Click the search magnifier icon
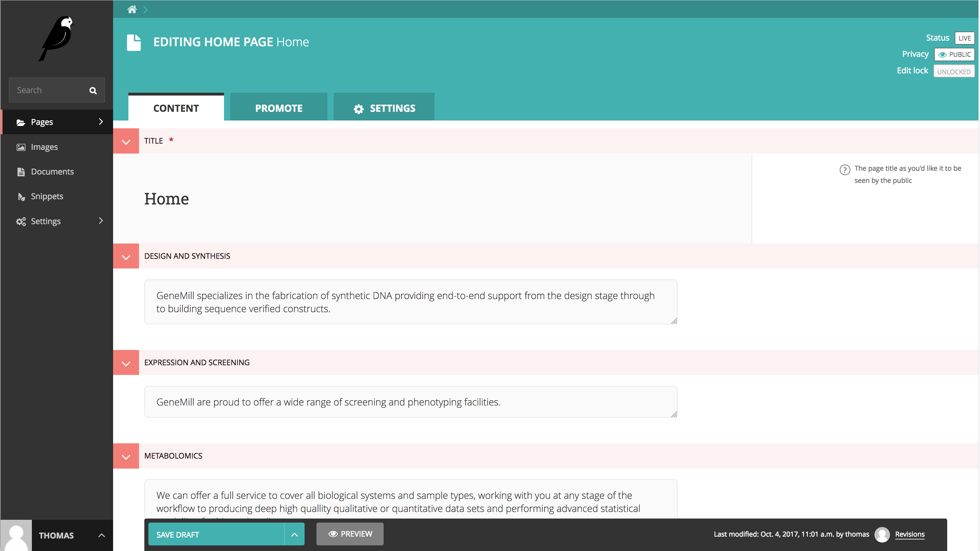Image resolution: width=980 pixels, height=551 pixels. click(93, 90)
